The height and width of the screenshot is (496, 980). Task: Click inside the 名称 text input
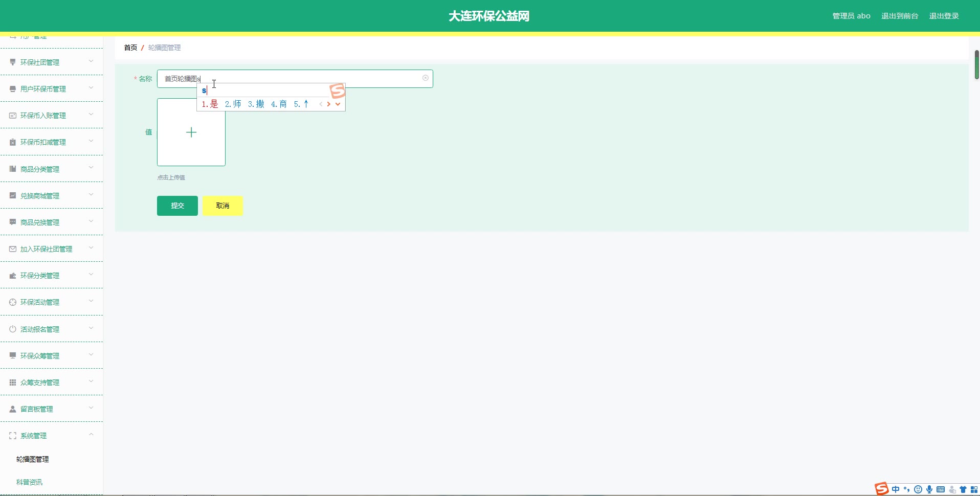point(295,79)
